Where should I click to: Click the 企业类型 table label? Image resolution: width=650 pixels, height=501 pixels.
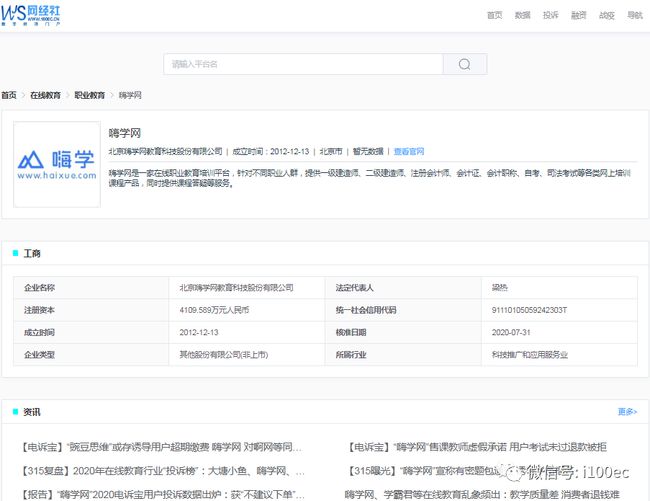click(x=39, y=355)
